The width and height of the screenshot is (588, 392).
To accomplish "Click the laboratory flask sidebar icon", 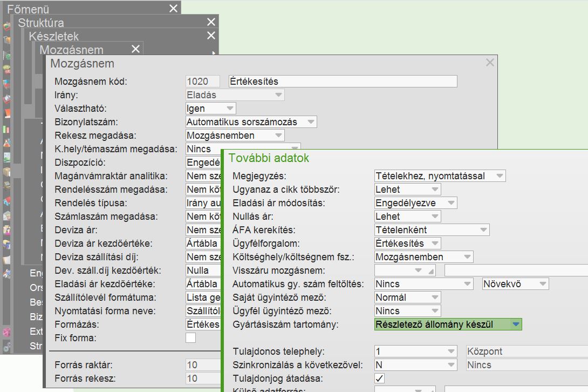I will pyautogui.click(x=6, y=143).
